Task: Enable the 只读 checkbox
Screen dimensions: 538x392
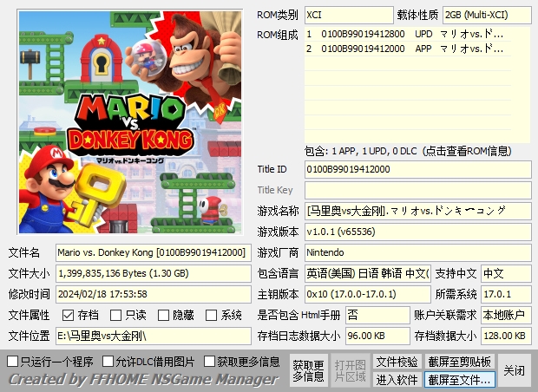Action: pos(116,315)
